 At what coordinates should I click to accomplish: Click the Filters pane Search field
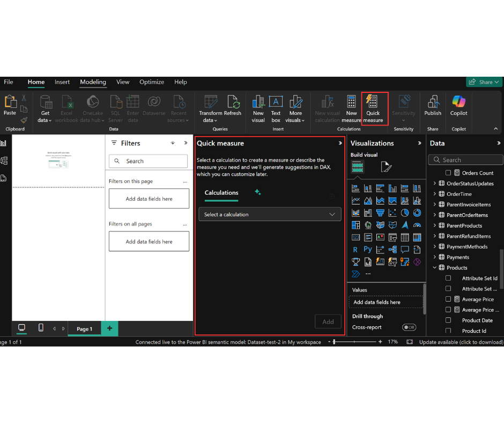click(148, 161)
